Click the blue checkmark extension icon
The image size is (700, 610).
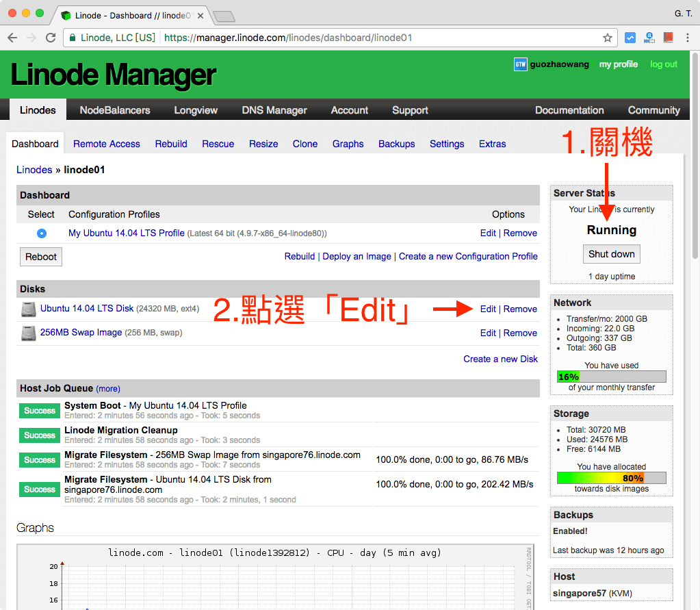630,38
